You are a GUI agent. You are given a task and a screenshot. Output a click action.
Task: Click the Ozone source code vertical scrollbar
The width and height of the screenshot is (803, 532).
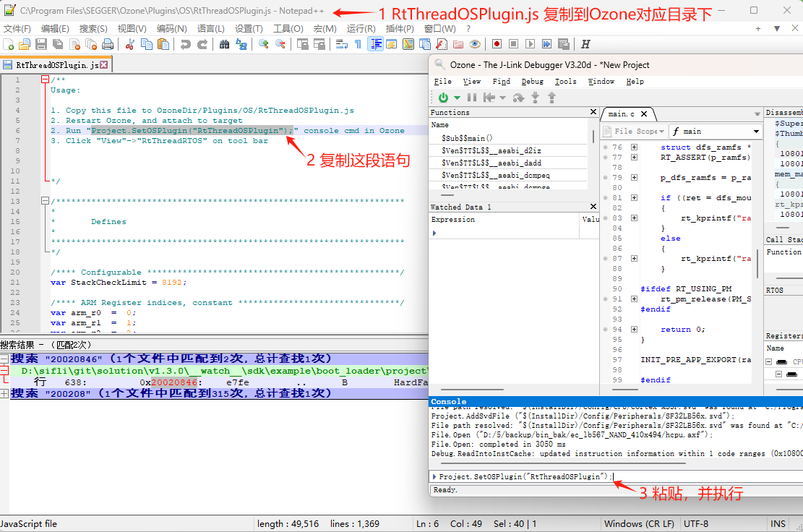(x=757, y=263)
